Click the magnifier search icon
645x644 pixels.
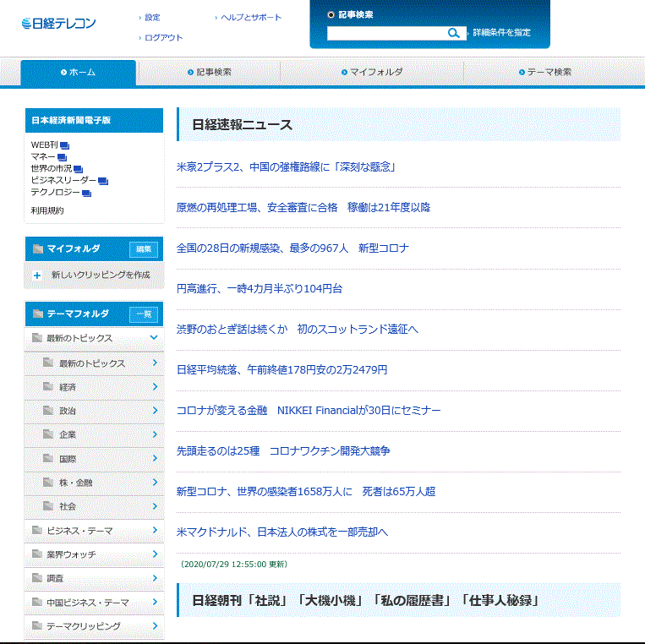(454, 33)
